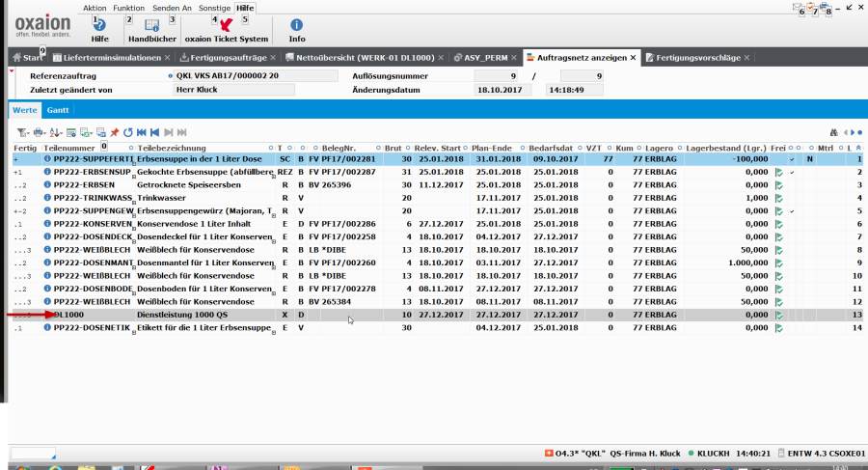This screenshot has width=868, height=470.
Task: Open Lagero column header options
Action: click(680, 148)
